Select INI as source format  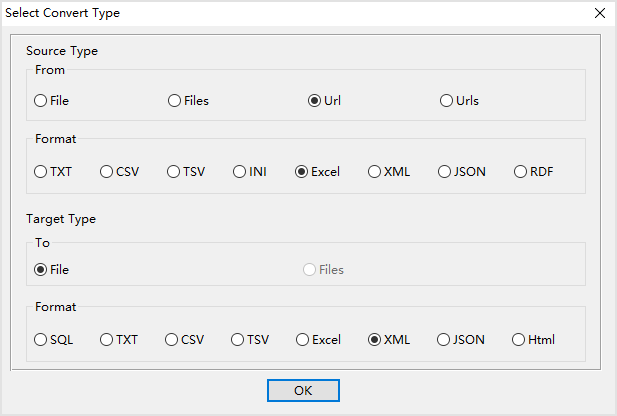241,172
